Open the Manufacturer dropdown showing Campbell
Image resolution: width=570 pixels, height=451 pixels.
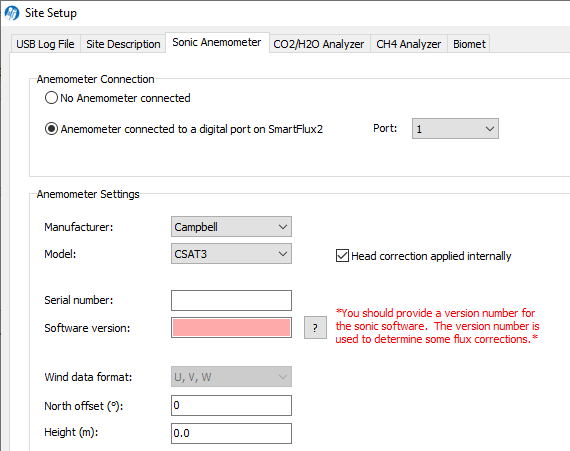(231, 227)
